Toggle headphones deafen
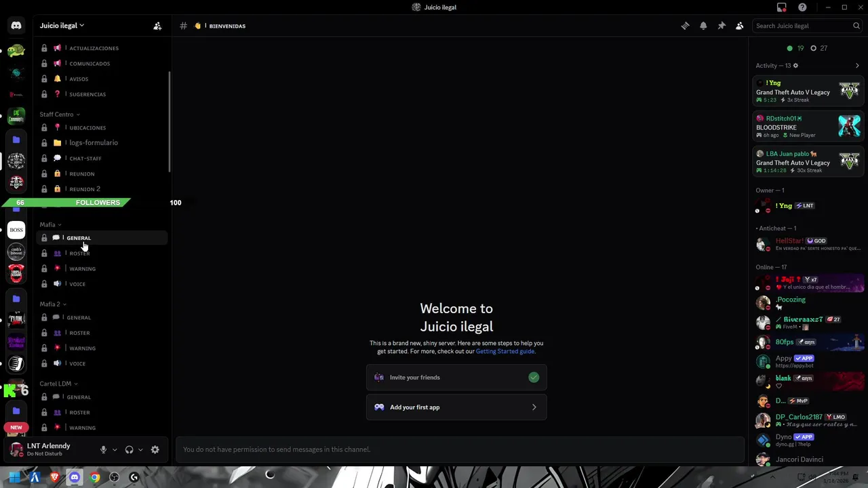 point(130,449)
